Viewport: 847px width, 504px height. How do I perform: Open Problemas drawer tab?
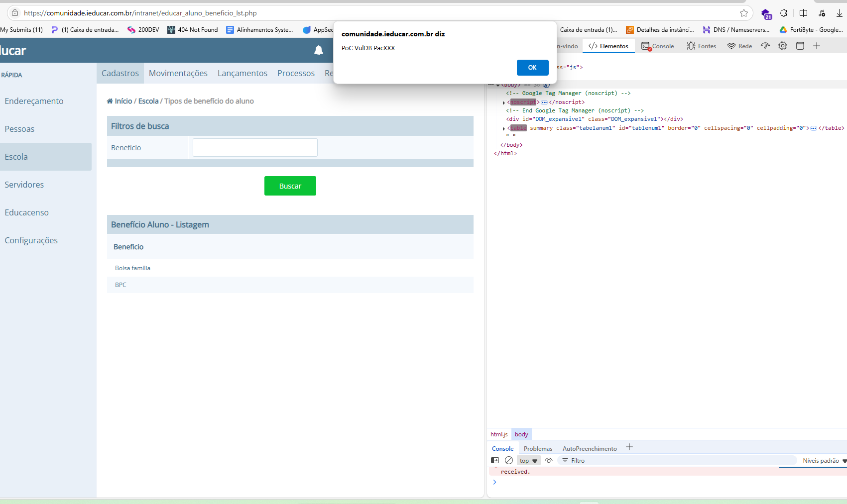(x=538, y=448)
